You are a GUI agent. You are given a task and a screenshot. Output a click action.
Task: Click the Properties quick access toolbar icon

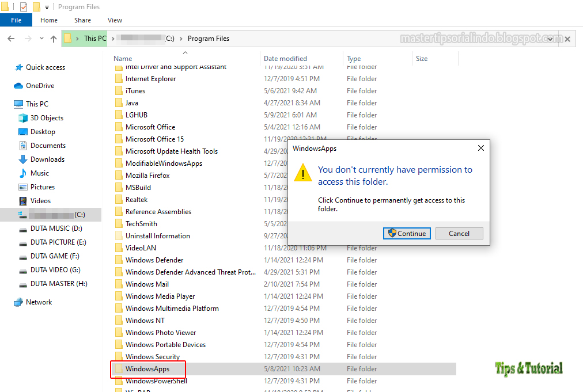[24, 7]
